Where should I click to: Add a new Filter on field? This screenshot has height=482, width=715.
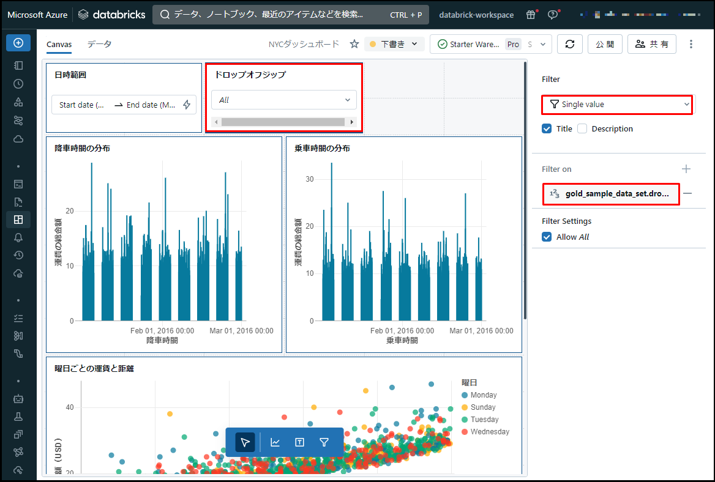686,169
